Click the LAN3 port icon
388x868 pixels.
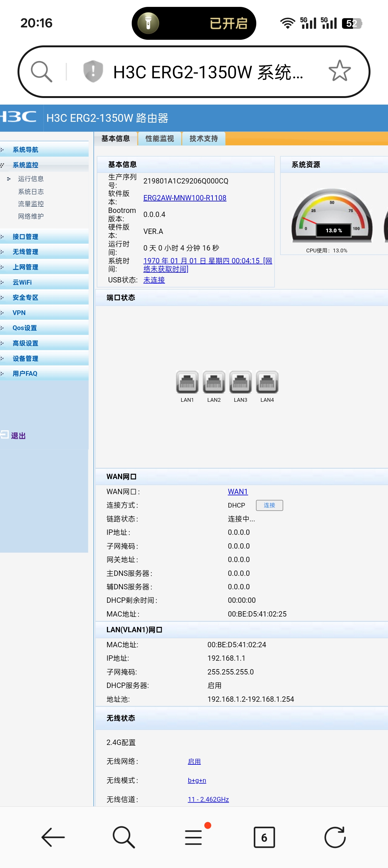coord(241,382)
